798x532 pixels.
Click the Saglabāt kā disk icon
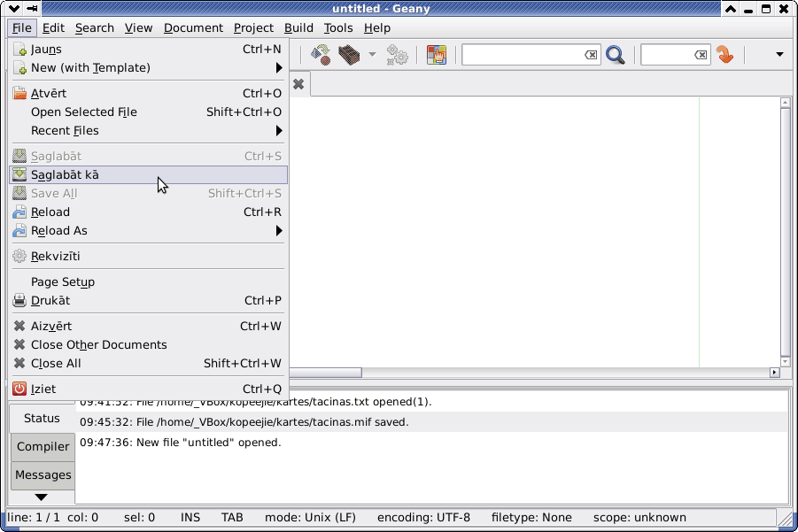pyautogui.click(x=19, y=175)
